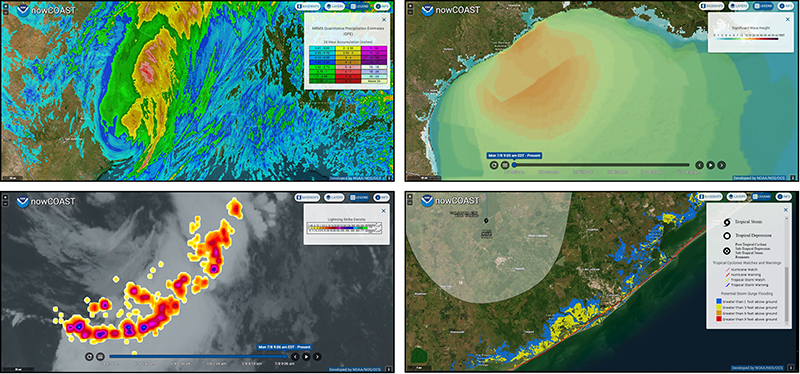Image resolution: width=800 pixels, height=374 pixels.
Task: Click NOAA logo in wave height map panel
Action: click(x=427, y=10)
